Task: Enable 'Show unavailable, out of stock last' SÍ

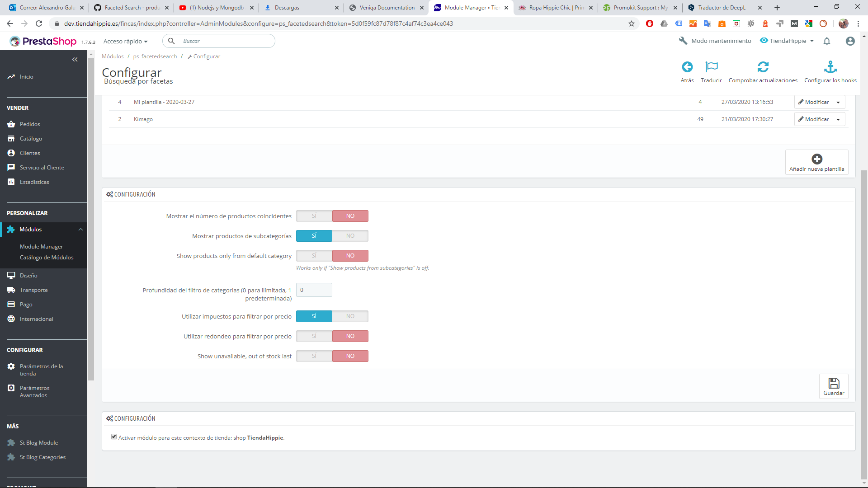Action: [x=314, y=356]
